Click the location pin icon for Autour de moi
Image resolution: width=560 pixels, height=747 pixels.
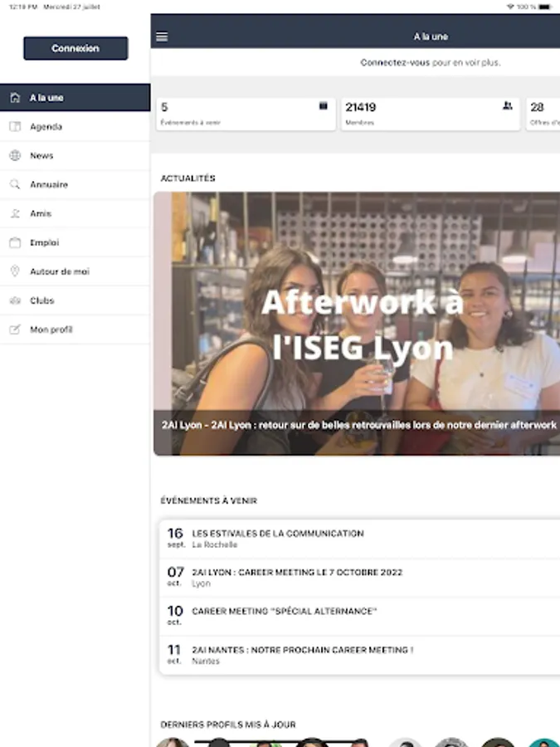click(15, 271)
